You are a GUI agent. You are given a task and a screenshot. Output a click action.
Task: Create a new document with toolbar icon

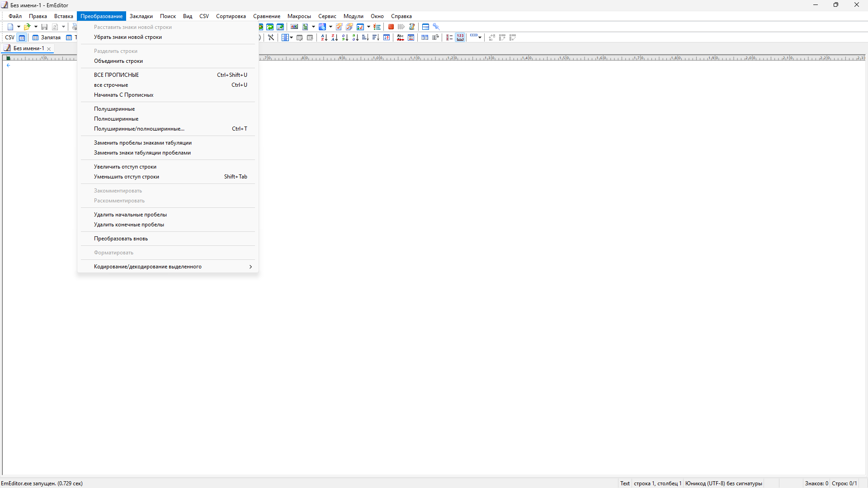10,27
